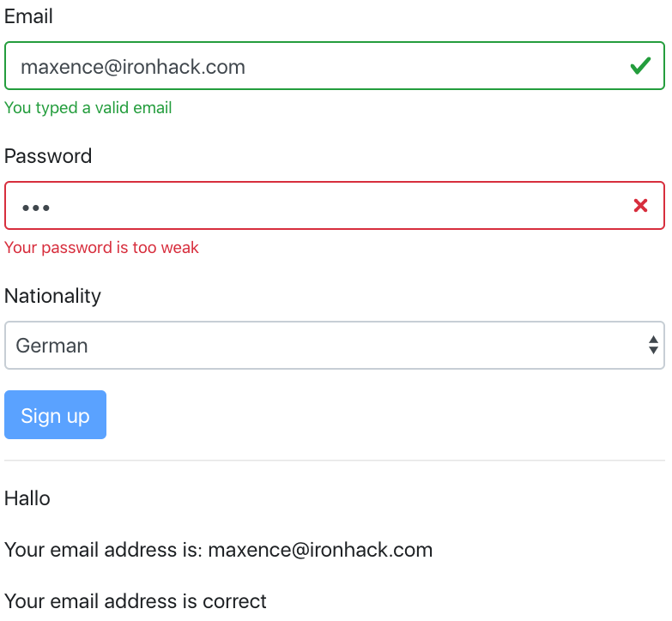672x621 pixels.
Task: Click the German value in the Nationality select
Action: click(x=52, y=346)
